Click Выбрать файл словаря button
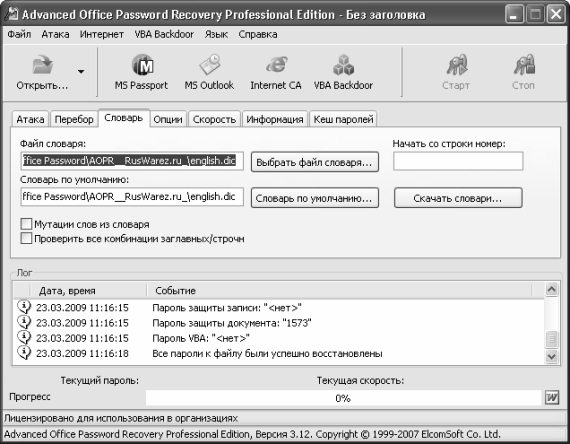This screenshot has height=444, width=570. coord(314,162)
